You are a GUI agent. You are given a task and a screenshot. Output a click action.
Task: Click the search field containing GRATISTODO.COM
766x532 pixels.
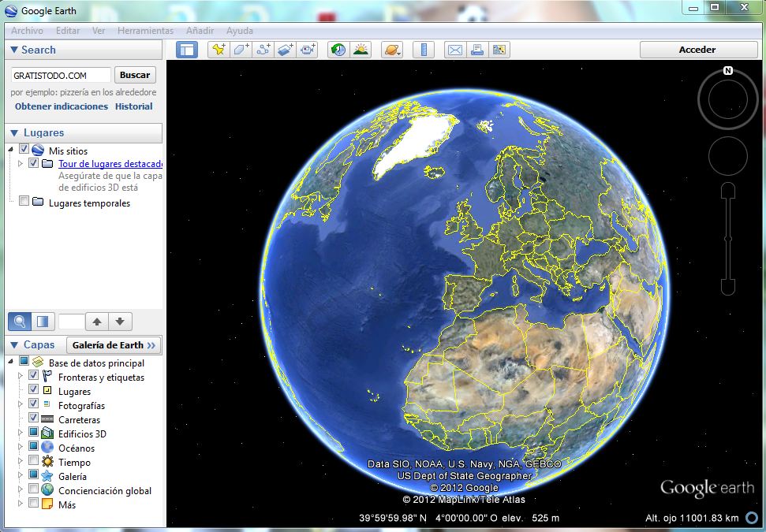[x=61, y=75]
